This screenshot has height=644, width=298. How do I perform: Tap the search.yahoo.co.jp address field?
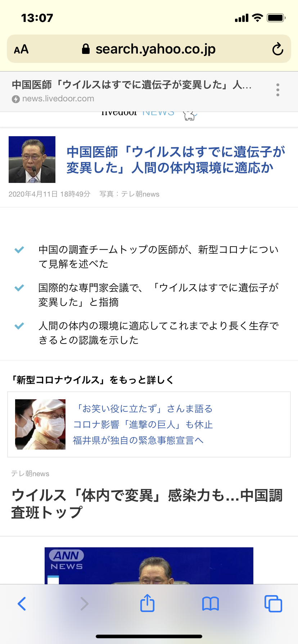pyautogui.click(x=149, y=49)
